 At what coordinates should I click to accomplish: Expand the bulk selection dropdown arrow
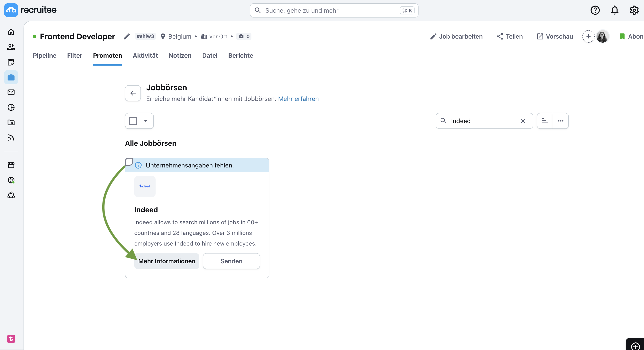pos(146,121)
